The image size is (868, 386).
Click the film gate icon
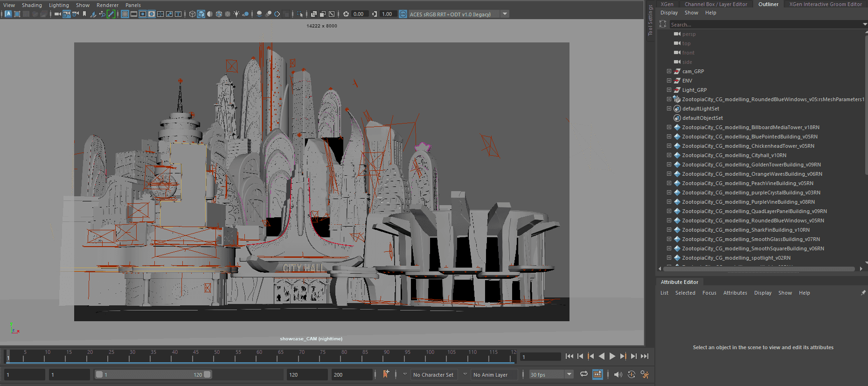coord(134,14)
